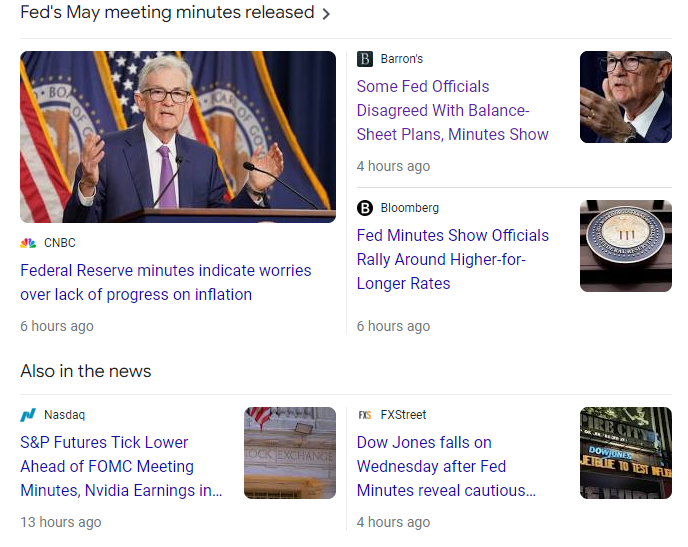Click the 6 hours ago timestamp under CNBC
This screenshot has height=547, width=688.
click(57, 326)
